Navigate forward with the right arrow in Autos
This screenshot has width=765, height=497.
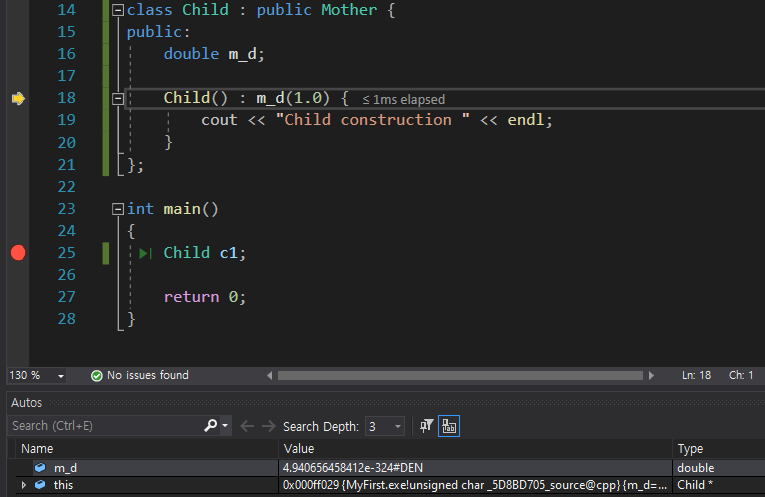pos(268,426)
